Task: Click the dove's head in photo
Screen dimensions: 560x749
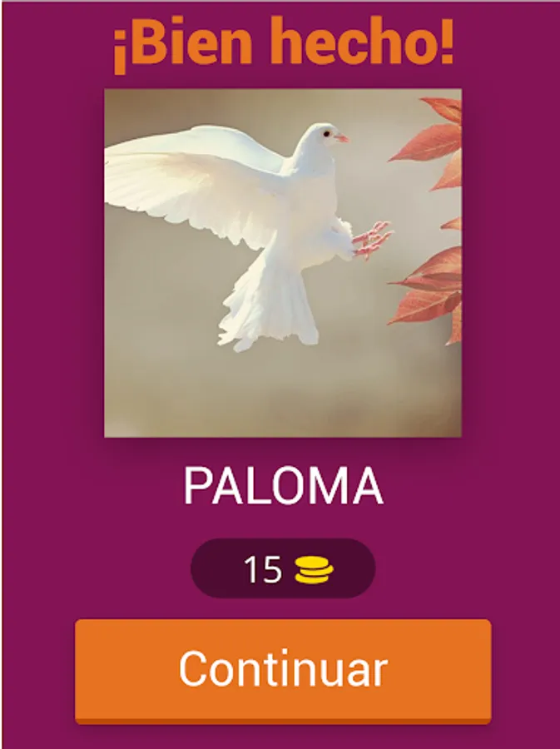Action: pyautogui.click(x=321, y=140)
